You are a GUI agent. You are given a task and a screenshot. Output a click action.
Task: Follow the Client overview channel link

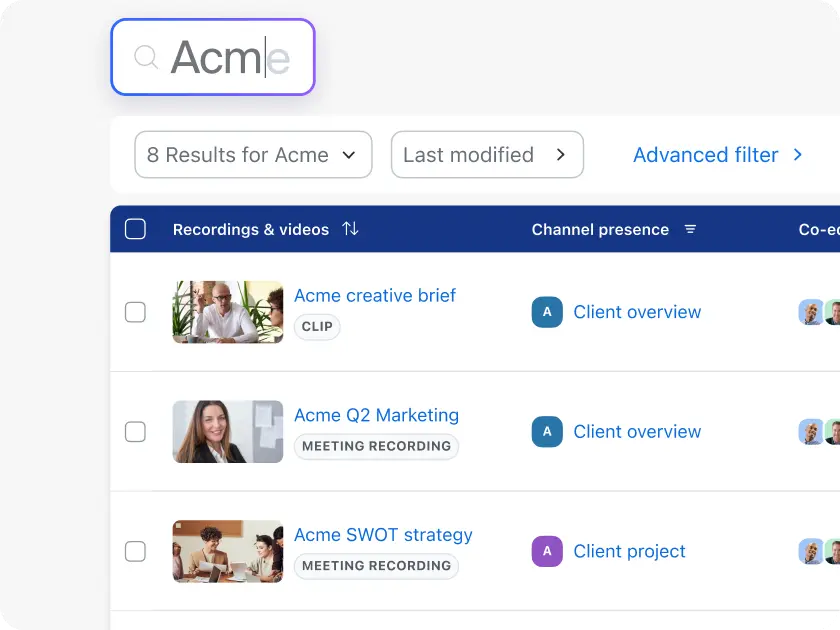[x=637, y=312]
